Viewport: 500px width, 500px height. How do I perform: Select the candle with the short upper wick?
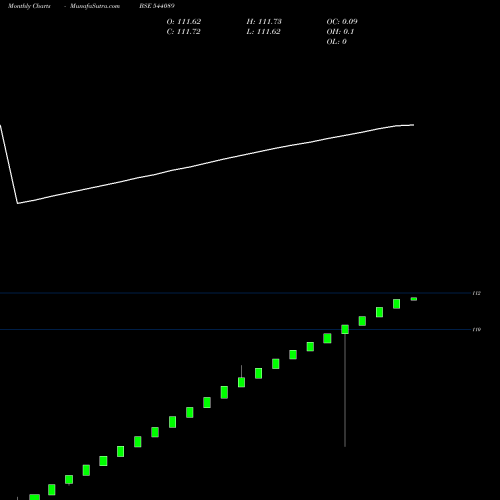click(x=241, y=382)
